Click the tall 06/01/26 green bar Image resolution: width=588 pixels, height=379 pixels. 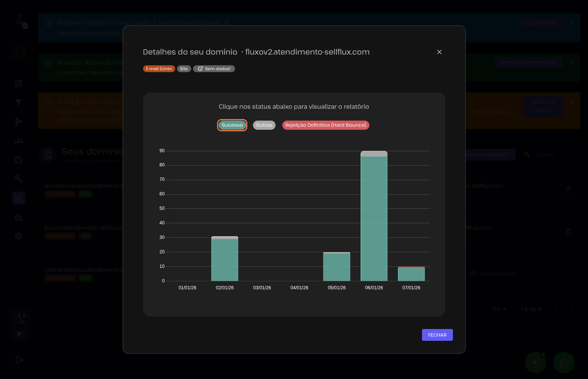(374, 218)
